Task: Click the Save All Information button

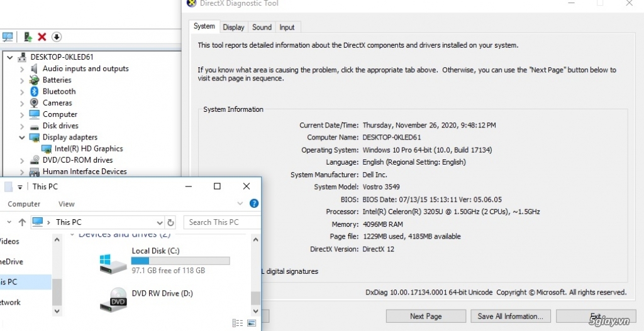Action: (510, 316)
